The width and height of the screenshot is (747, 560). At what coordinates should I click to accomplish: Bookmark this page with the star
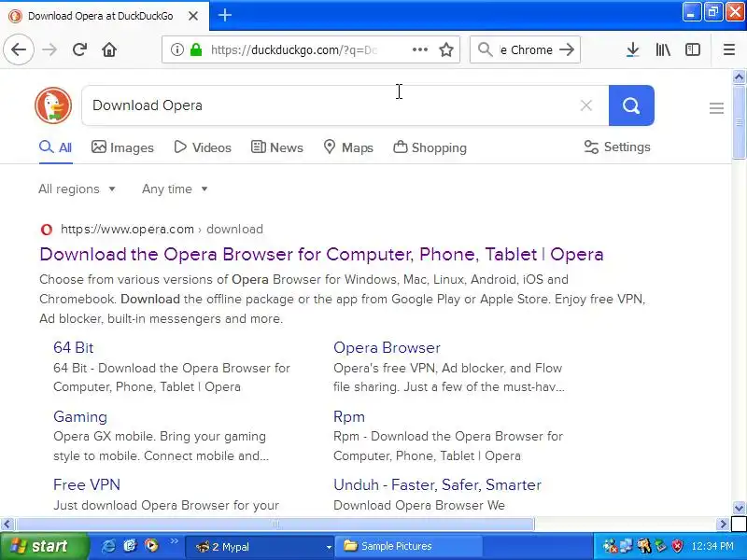[446, 49]
